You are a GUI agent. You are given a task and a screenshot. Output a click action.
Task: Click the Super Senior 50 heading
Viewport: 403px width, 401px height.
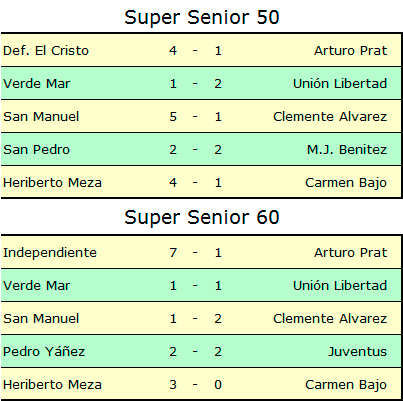tap(202, 18)
